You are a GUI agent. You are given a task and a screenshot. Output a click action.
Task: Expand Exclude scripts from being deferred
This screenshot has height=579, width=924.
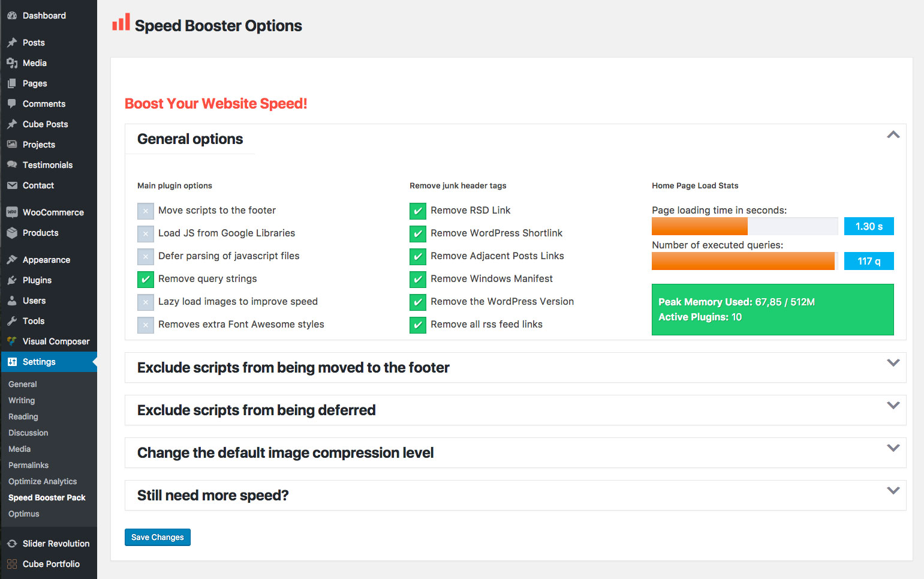coord(893,406)
